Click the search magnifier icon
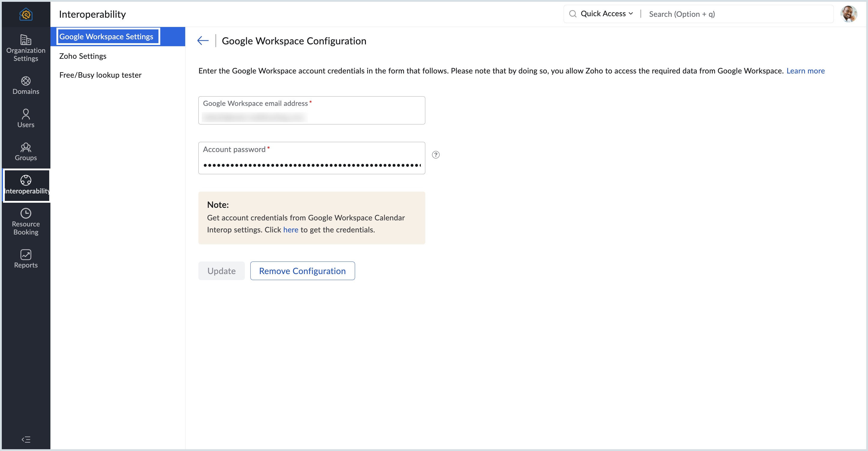This screenshot has width=868, height=451. 572,14
